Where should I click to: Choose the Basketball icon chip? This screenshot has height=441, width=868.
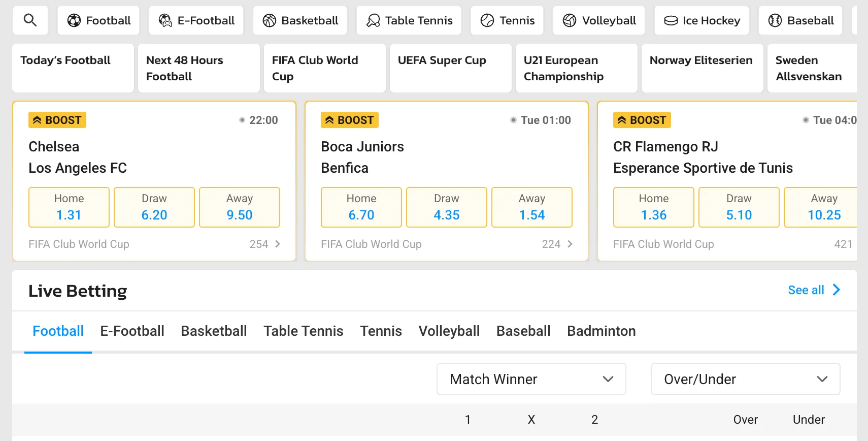tap(270, 20)
